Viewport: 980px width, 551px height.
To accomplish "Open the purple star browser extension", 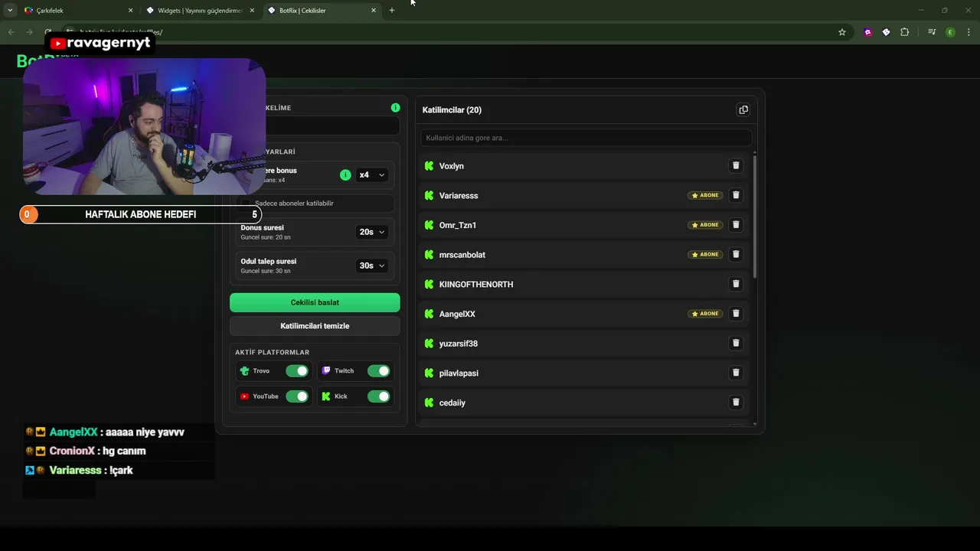I will [867, 32].
